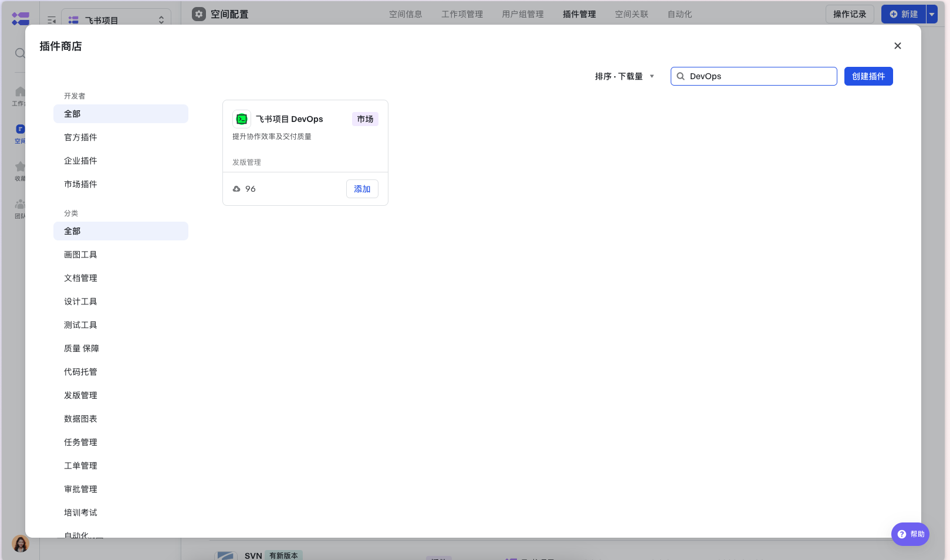Select the 质量 保障 category
950x560 pixels.
(121, 348)
